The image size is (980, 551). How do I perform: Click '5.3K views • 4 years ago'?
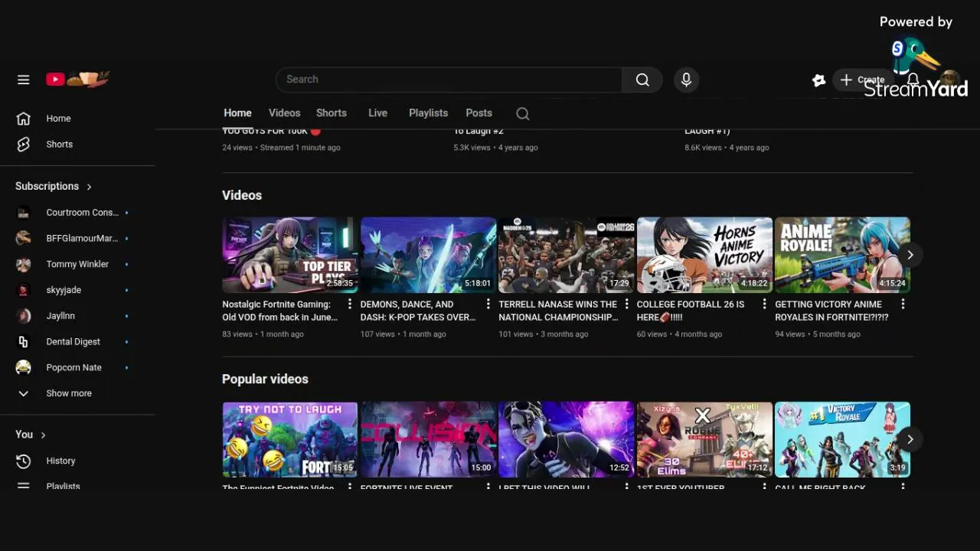[495, 148]
